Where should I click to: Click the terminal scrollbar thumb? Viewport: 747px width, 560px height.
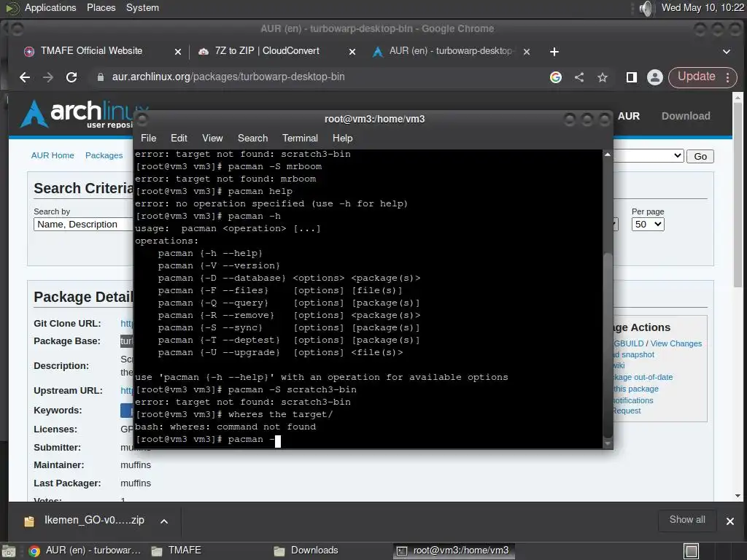point(608,344)
